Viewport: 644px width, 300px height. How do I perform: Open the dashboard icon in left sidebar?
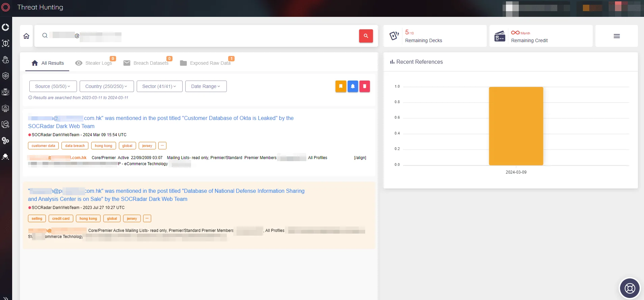click(x=5, y=27)
